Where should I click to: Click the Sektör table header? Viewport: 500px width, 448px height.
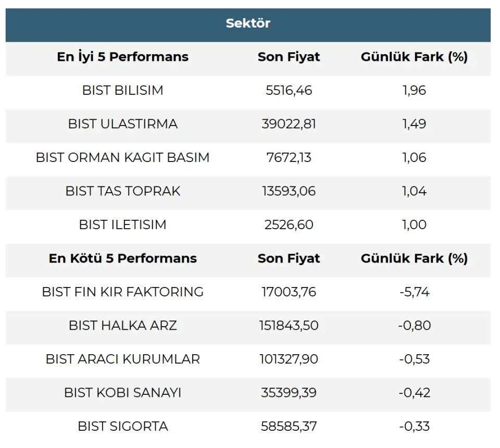click(x=248, y=23)
